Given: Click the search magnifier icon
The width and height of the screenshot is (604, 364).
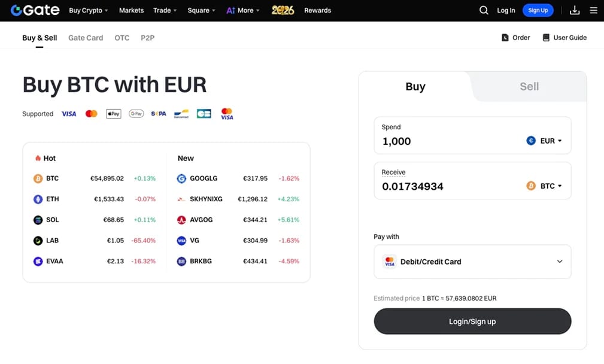Looking at the screenshot, I should (484, 10).
